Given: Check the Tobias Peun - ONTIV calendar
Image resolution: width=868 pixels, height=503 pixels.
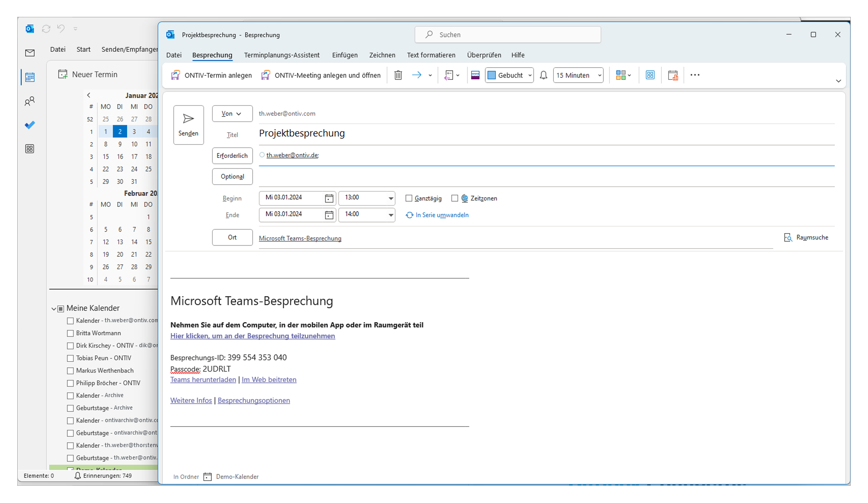Looking at the screenshot, I should point(70,358).
